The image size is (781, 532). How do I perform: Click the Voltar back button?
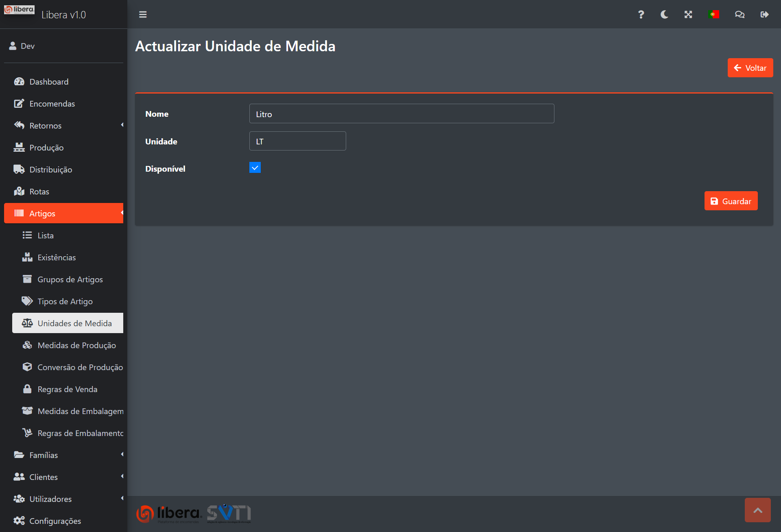tap(750, 68)
